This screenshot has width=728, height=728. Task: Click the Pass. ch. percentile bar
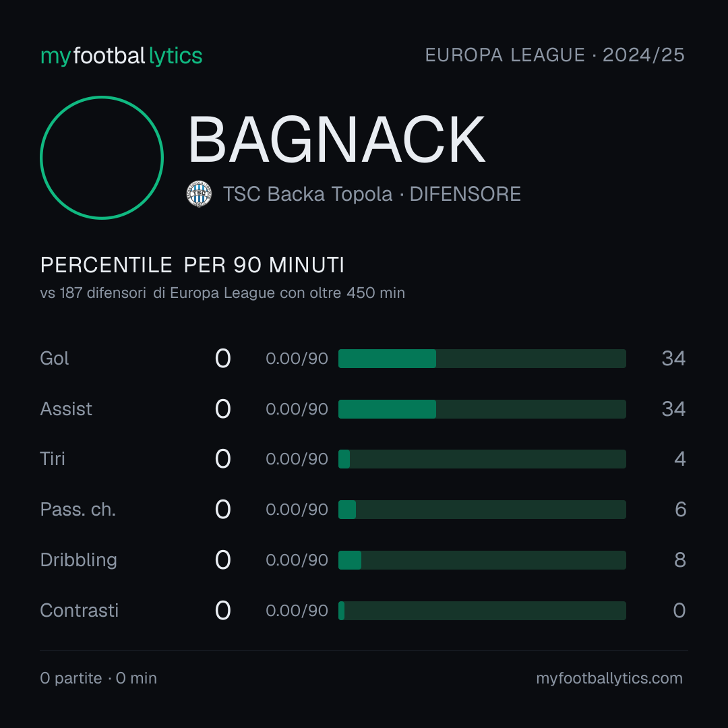point(482,510)
